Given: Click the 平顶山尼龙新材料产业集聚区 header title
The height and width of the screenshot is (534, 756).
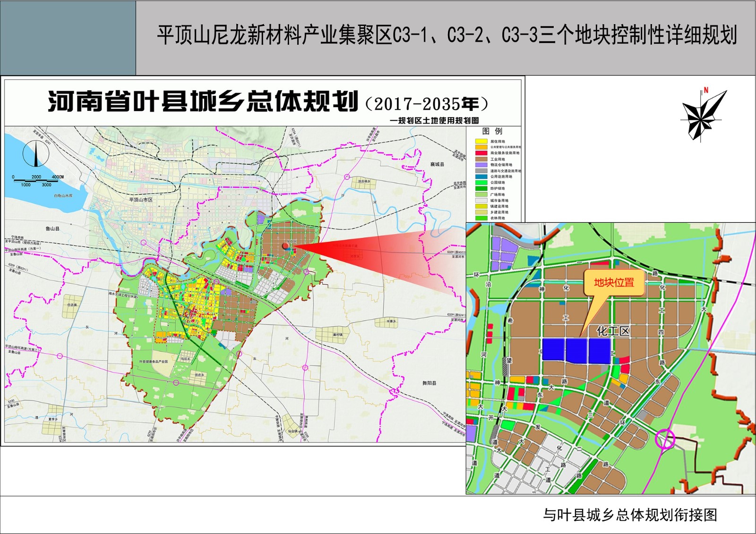Looking at the screenshot, I should point(275,35).
